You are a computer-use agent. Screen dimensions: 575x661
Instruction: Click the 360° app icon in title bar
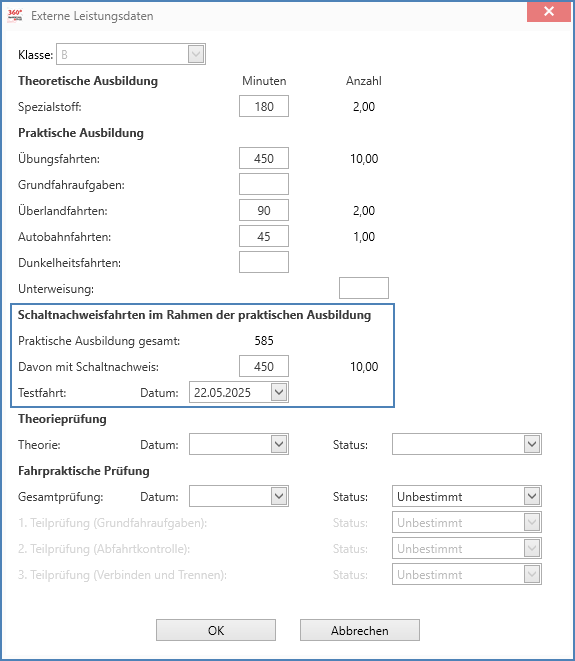(x=15, y=16)
